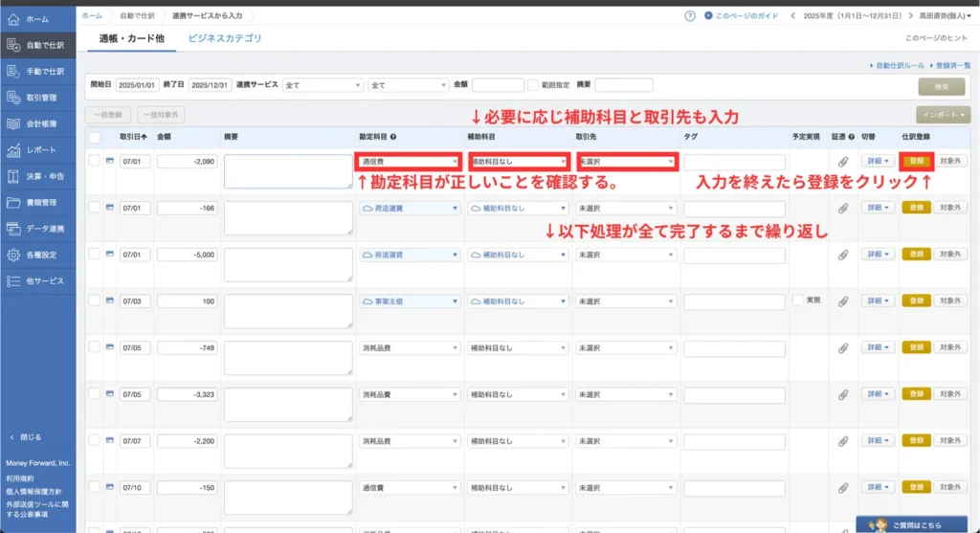Click the paperclip attachment icon for 07/10 row
Image resolution: width=980 pixels, height=533 pixels.
point(843,488)
